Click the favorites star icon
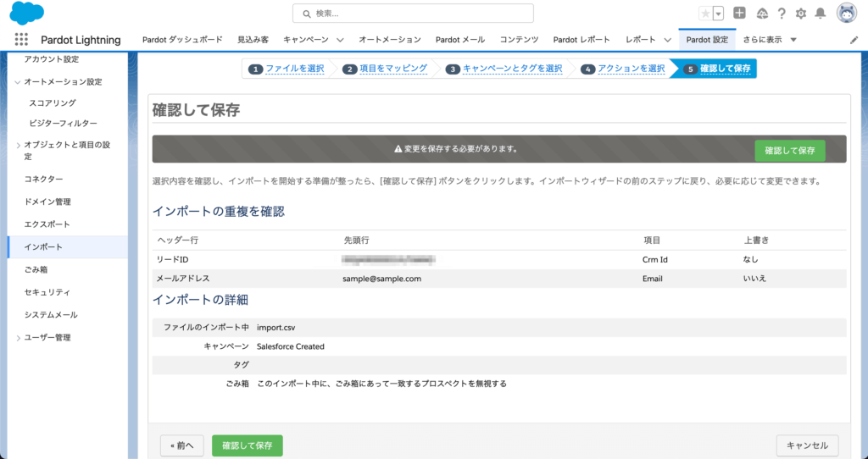 coord(705,14)
